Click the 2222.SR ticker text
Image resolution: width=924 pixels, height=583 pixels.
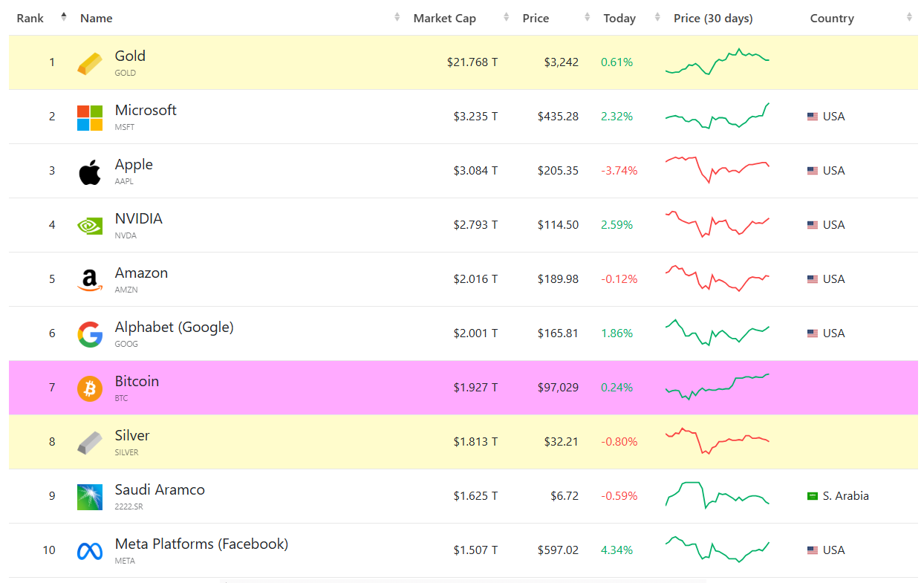click(x=128, y=507)
